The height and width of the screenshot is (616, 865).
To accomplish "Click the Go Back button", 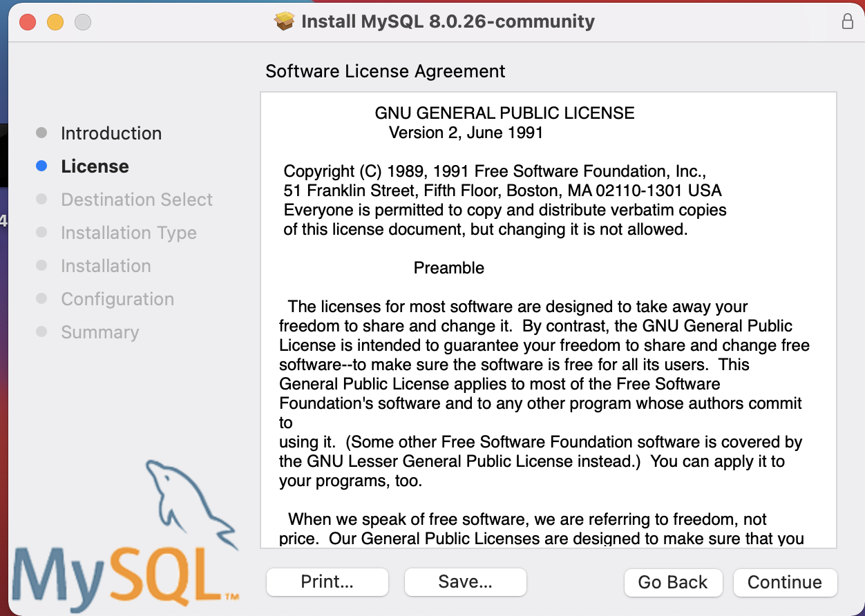I will coord(673,582).
